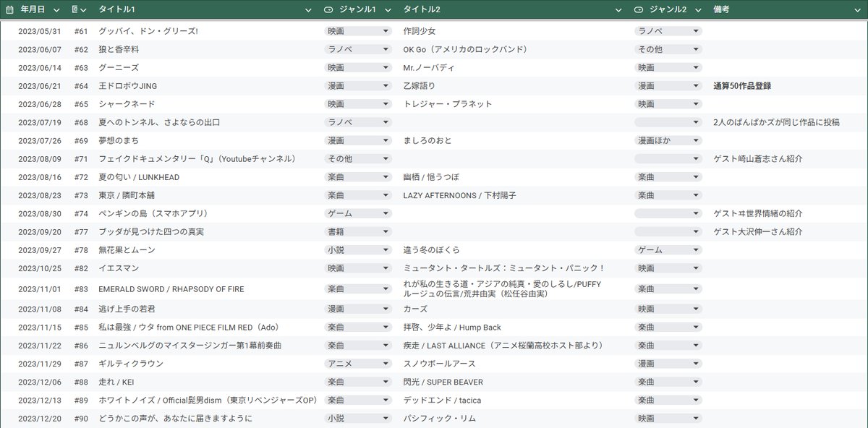Select the 夢想のまち title cell

pyautogui.click(x=117, y=140)
